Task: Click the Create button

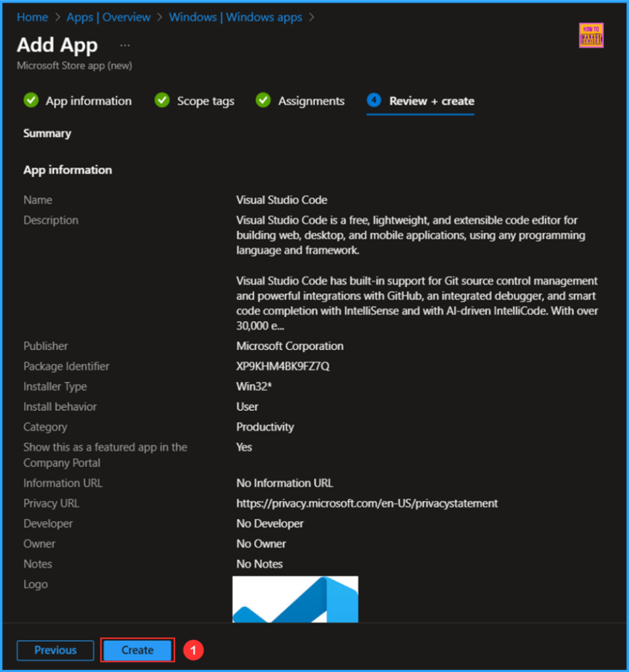Action: [137, 650]
